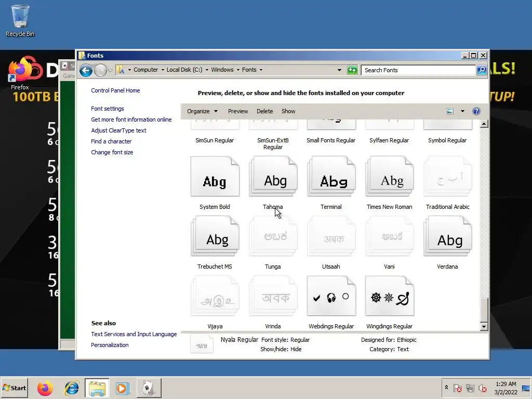Screen dimensions: 532x399
Task: Select the Verdana font icon
Action: point(448,236)
